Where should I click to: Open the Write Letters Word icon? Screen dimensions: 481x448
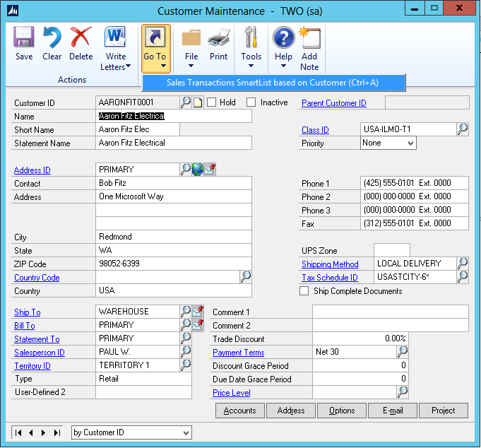[115, 37]
